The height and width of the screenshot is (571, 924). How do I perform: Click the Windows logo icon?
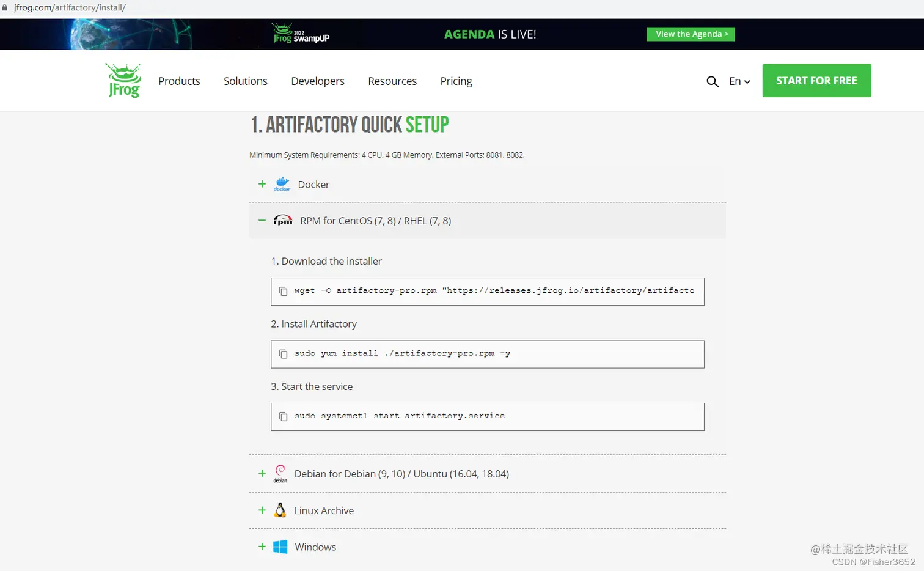tap(280, 547)
